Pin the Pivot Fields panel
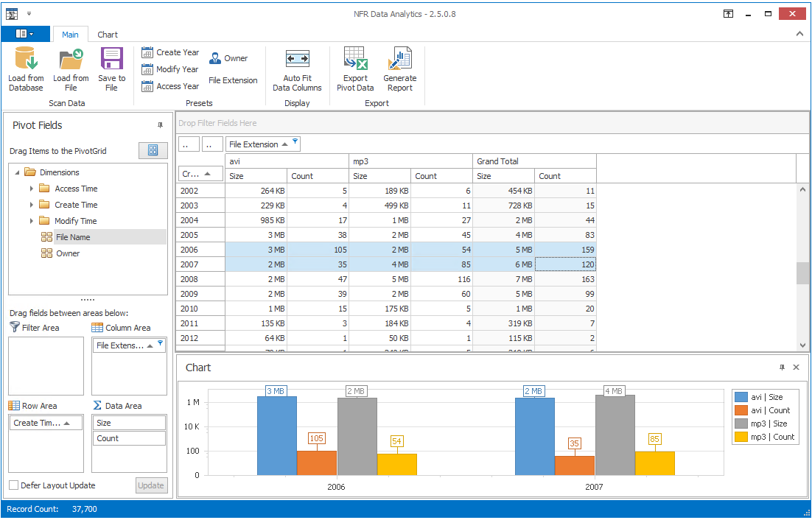 161,125
